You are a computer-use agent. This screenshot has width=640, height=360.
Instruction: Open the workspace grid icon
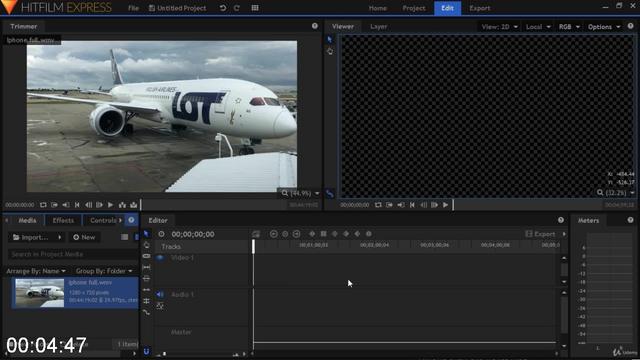coord(255,8)
